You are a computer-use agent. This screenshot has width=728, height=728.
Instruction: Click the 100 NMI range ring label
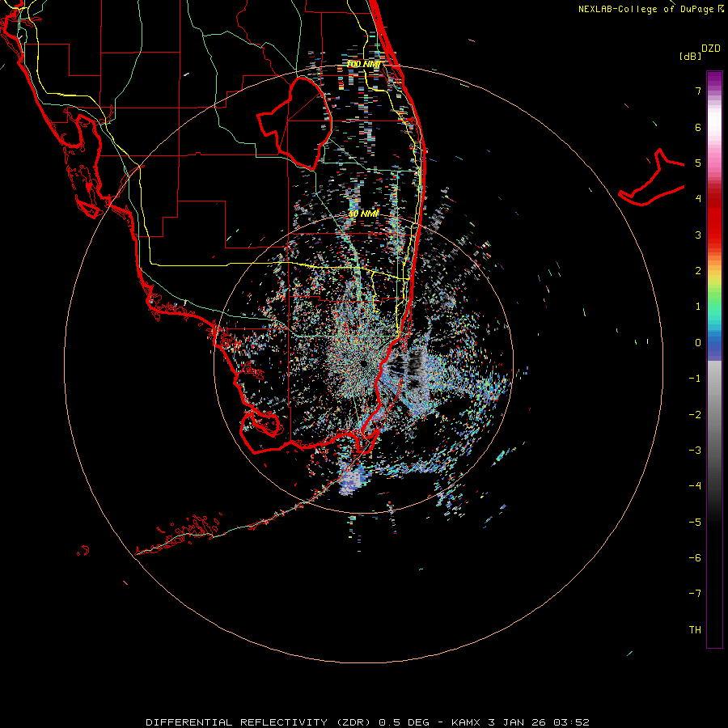(x=364, y=64)
